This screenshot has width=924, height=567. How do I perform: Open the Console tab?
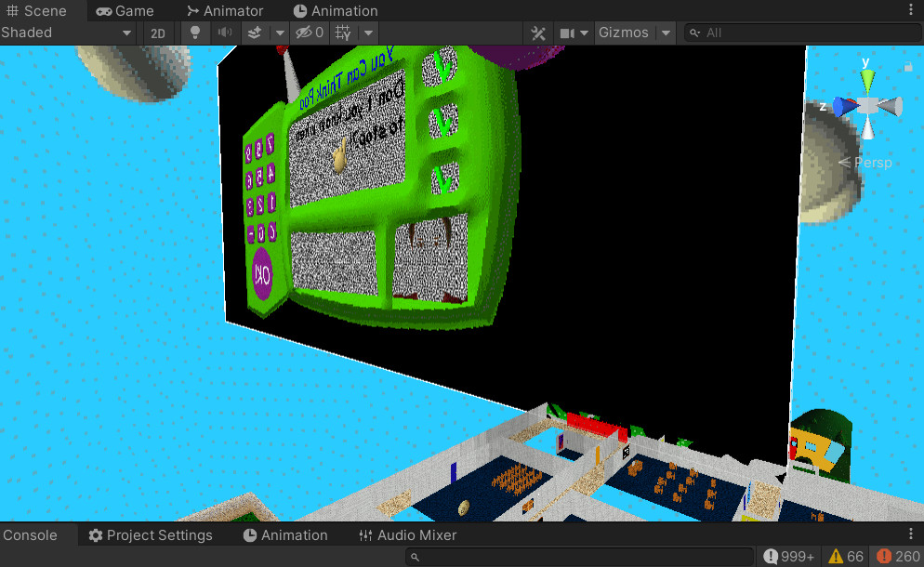click(x=31, y=535)
